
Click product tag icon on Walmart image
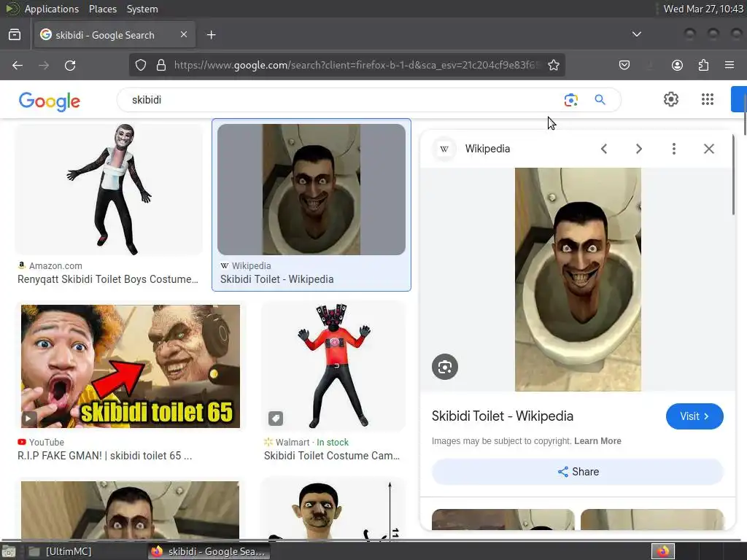tap(275, 418)
